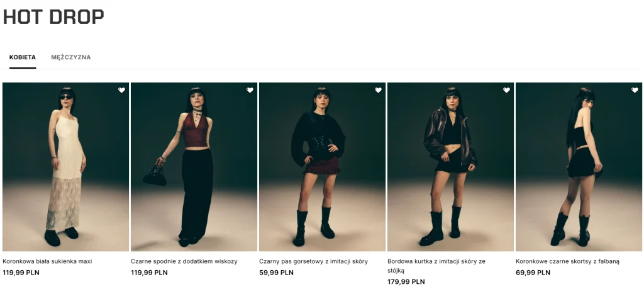Toggle heart on Czarny pas gorsetowy product

378,90
